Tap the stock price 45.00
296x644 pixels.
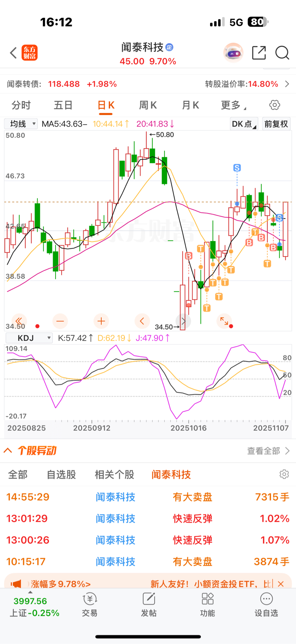[132, 61]
